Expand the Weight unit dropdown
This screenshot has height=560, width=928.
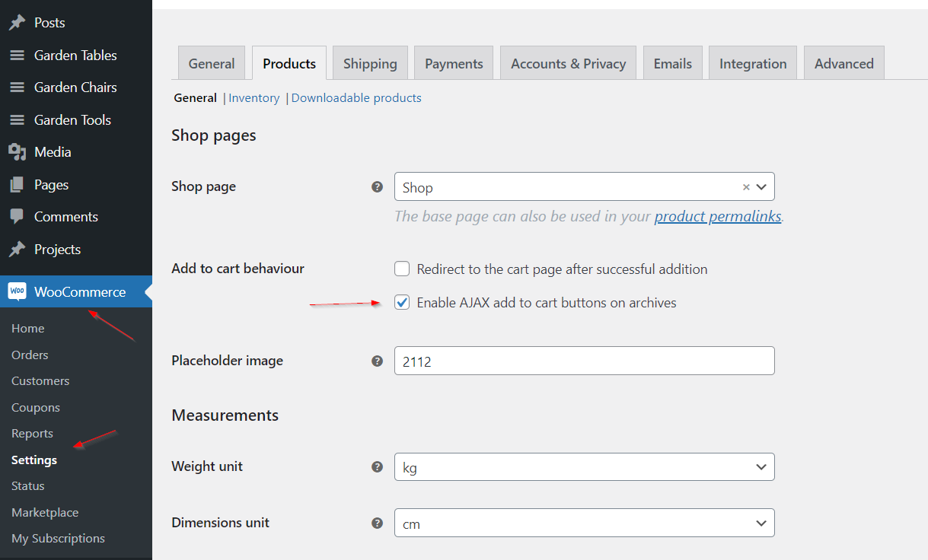click(x=584, y=467)
